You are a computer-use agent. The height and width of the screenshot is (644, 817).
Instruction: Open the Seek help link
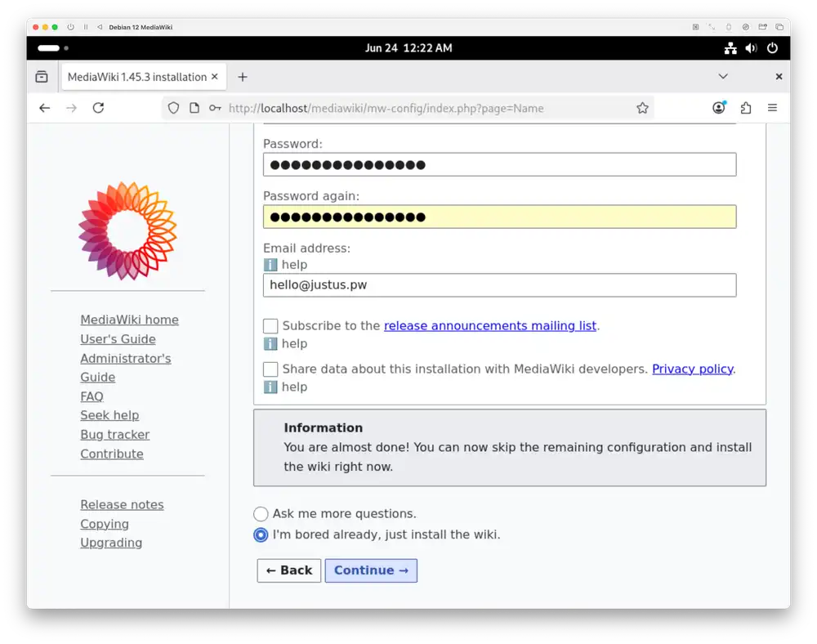pos(109,415)
